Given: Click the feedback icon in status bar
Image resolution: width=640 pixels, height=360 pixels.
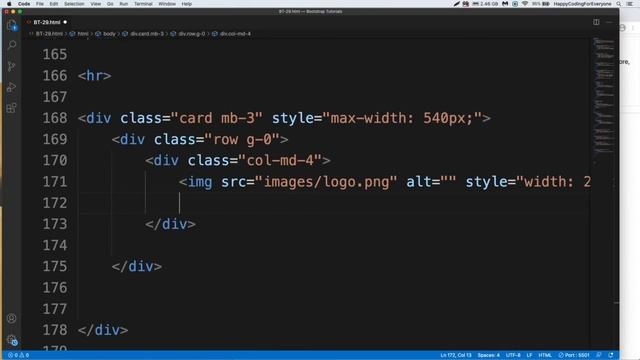Looking at the screenshot, I should 598,355.
